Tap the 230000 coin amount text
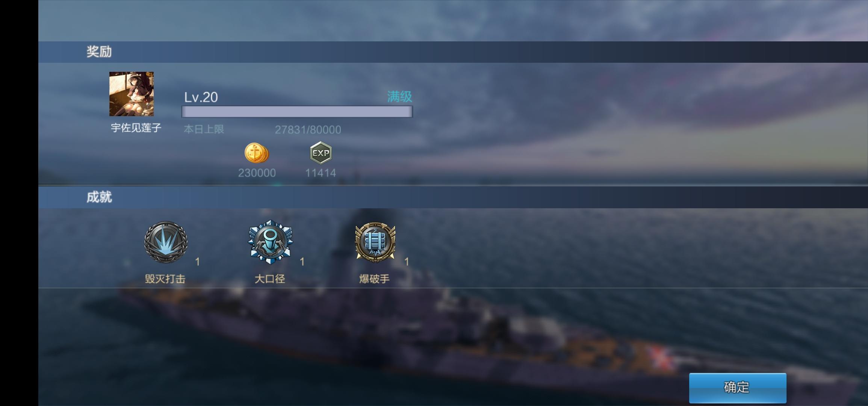The height and width of the screenshot is (406, 868). click(257, 173)
